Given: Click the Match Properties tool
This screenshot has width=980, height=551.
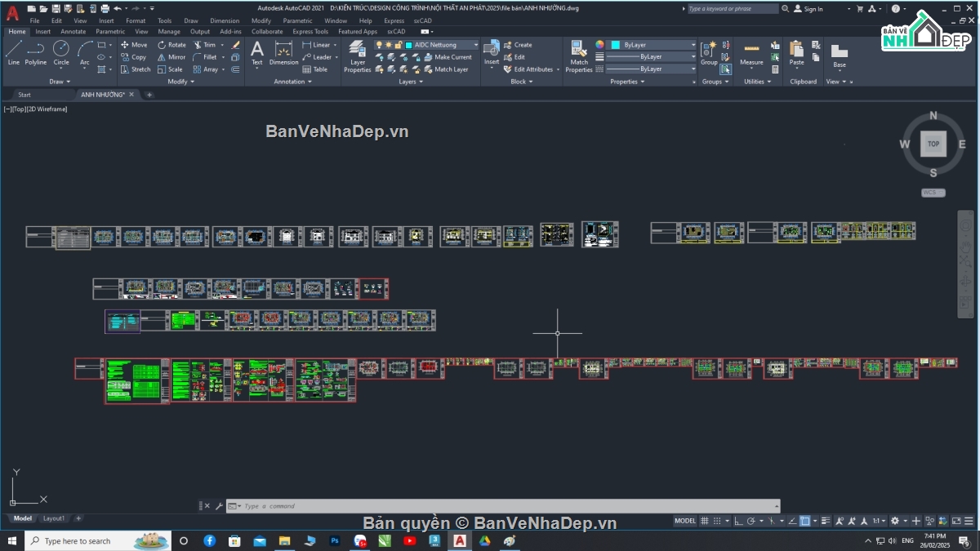Looking at the screenshot, I should 578,56.
